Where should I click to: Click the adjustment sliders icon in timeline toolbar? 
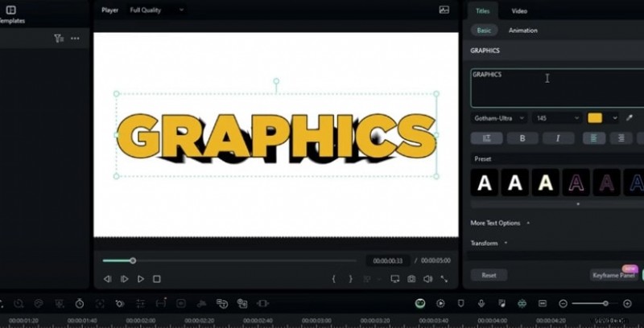coord(140,303)
